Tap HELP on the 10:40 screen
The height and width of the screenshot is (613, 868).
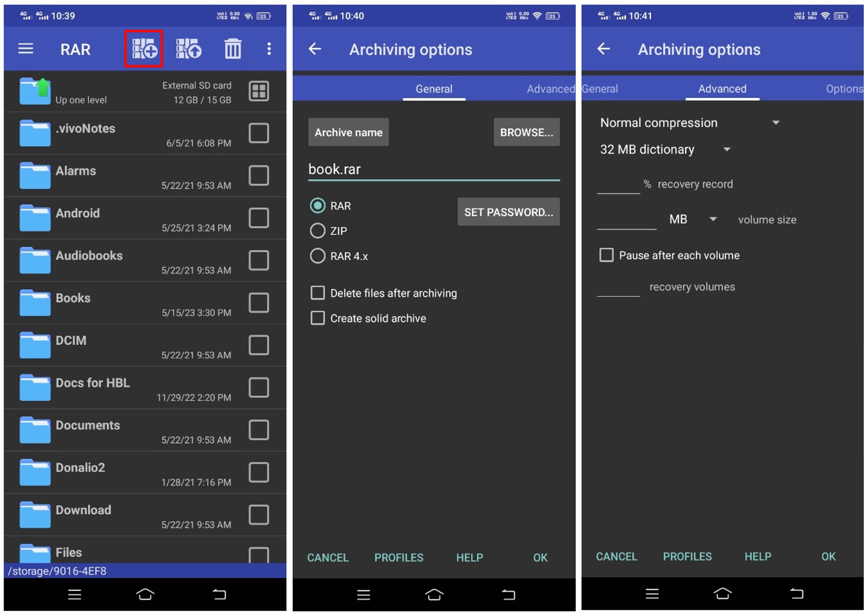tap(469, 558)
